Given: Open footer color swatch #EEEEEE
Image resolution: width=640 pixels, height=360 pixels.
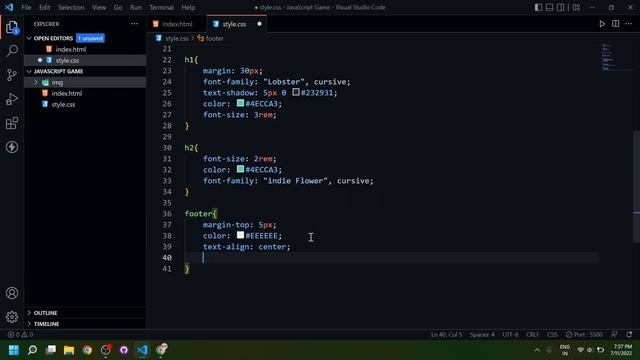Looking at the screenshot, I should click(x=240, y=235).
